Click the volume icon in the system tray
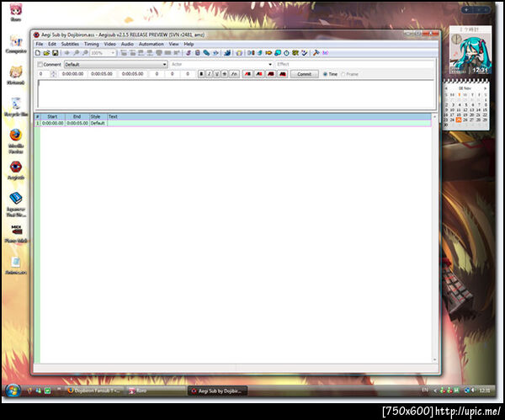Screen dimensions: 505x420 pyautogui.click(x=473, y=391)
